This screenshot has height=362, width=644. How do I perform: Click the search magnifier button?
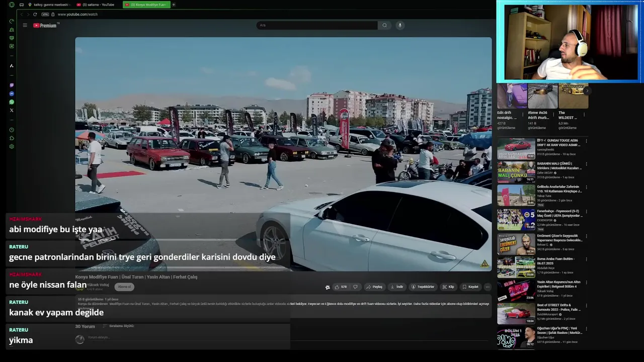pos(384,25)
